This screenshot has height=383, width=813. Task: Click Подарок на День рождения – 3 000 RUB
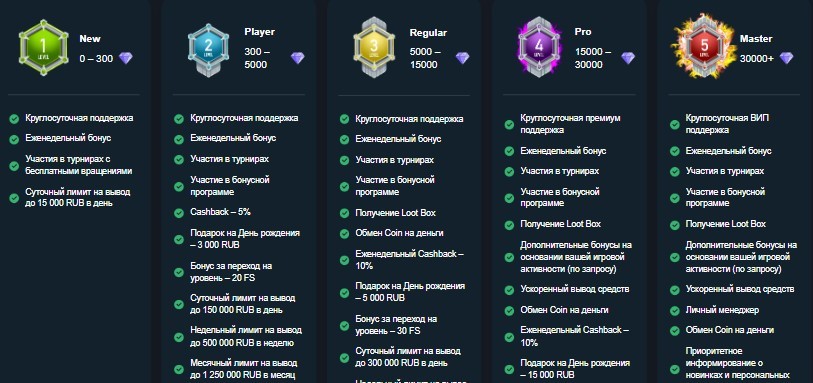point(245,239)
